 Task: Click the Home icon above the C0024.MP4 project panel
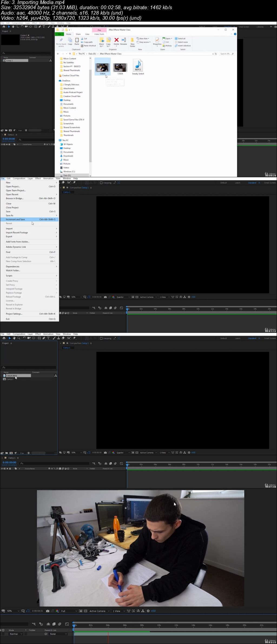(4, 338)
